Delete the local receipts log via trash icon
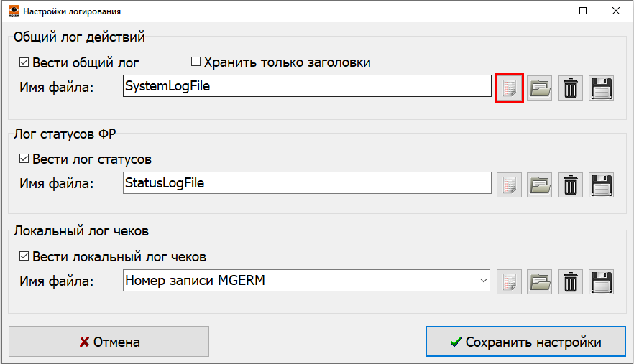 pos(570,281)
